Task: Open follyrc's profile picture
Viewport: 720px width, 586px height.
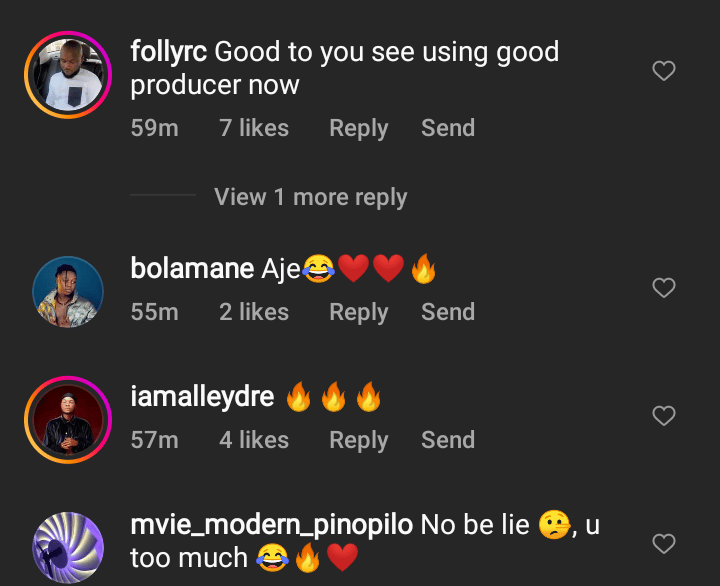Action: (x=68, y=74)
